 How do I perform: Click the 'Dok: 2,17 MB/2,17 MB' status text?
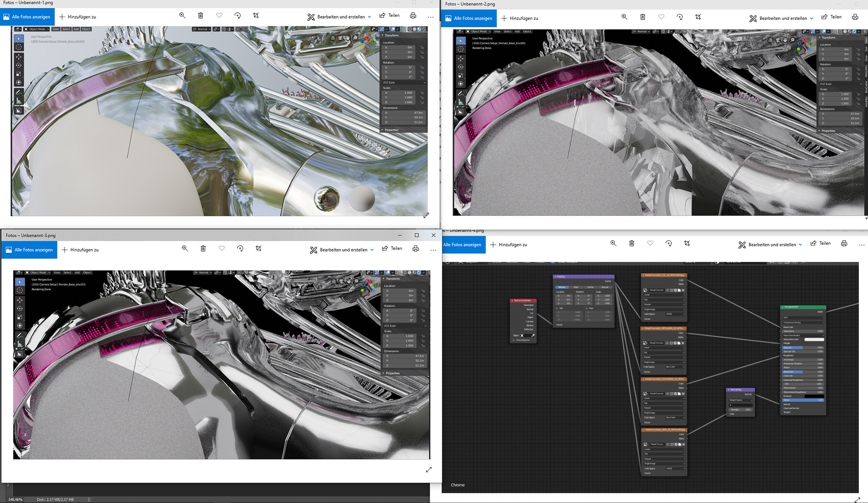pyautogui.click(x=56, y=500)
